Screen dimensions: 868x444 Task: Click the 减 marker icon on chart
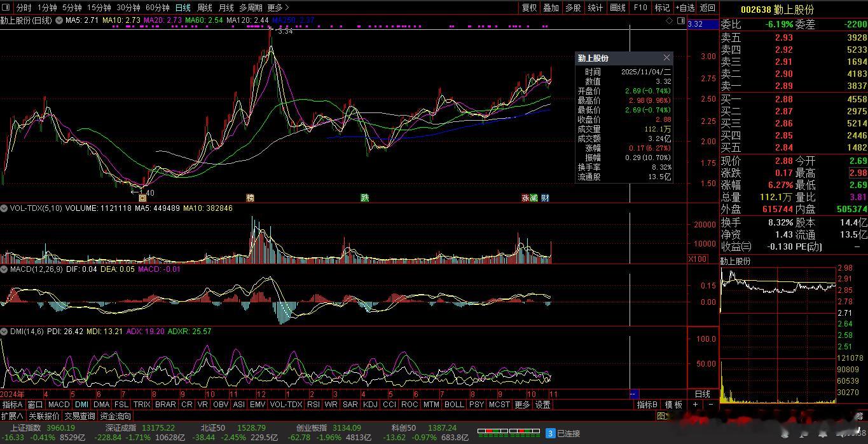pyautogui.click(x=535, y=198)
